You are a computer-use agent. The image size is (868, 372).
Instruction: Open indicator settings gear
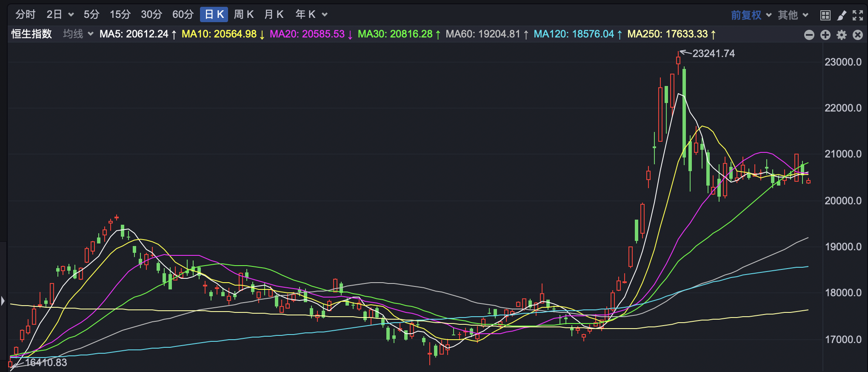pos(842,35)
